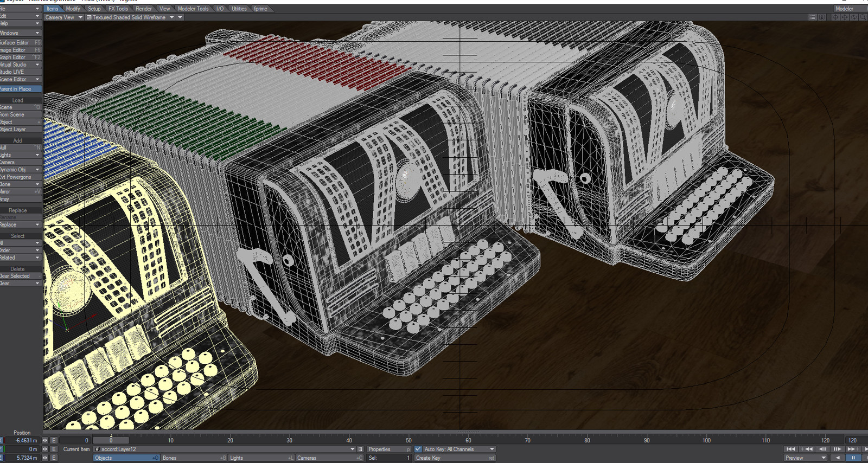Screen dimensions: 868x463
Task: Open the Scene Editor
Action: click(21, 79)
